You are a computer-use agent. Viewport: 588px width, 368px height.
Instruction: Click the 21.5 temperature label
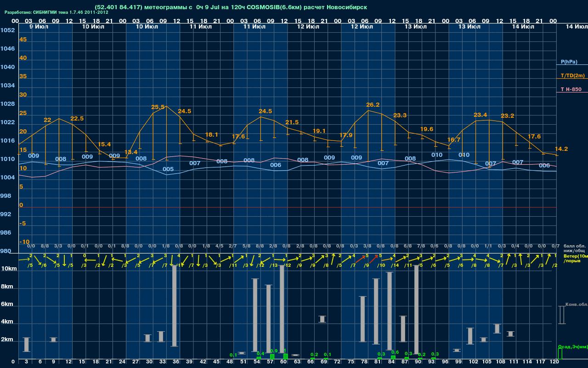(292, 122)
